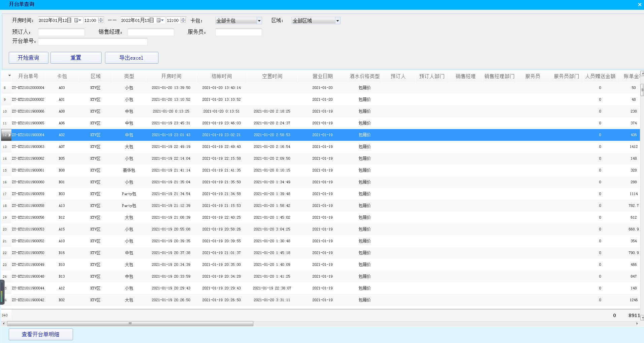Sort by 销售经理部门 column header
The width and height of the screenshot is (644, 343).
(x=499, y=76)
